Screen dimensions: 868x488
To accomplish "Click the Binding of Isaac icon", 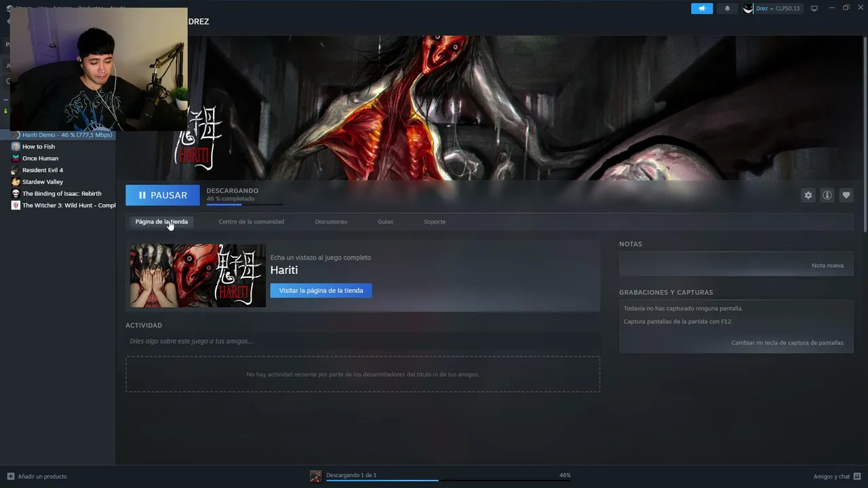I will (16, 194).
